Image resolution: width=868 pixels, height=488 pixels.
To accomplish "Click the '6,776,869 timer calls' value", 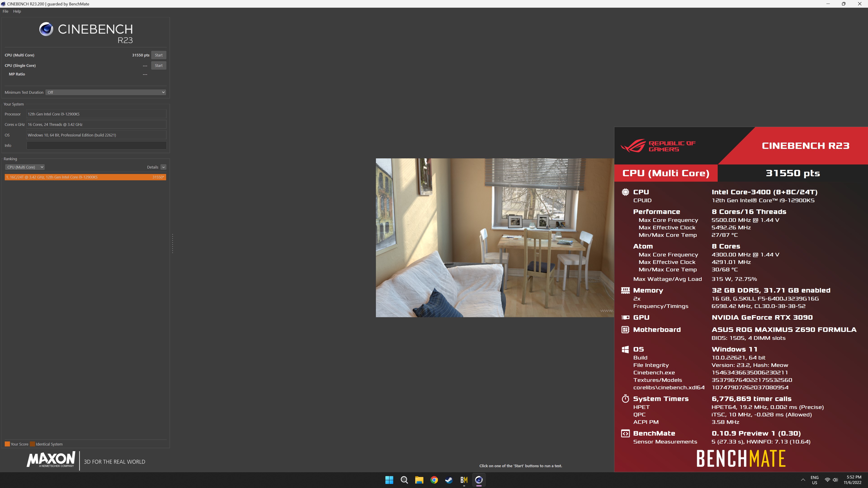I will click(x=751, y=399).
